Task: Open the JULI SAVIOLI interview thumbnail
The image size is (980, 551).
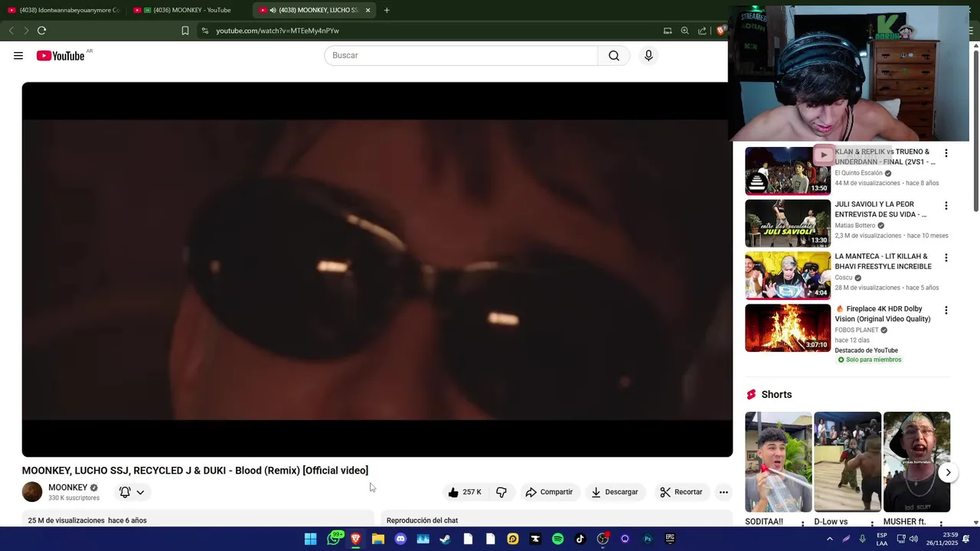Action: coord(787,223)
